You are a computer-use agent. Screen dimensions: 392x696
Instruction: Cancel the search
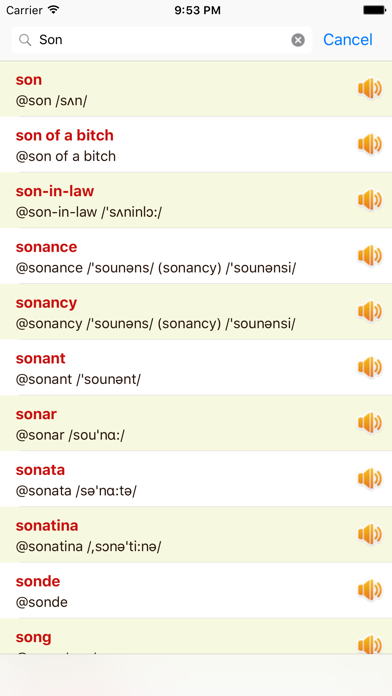tap(348, 40)
